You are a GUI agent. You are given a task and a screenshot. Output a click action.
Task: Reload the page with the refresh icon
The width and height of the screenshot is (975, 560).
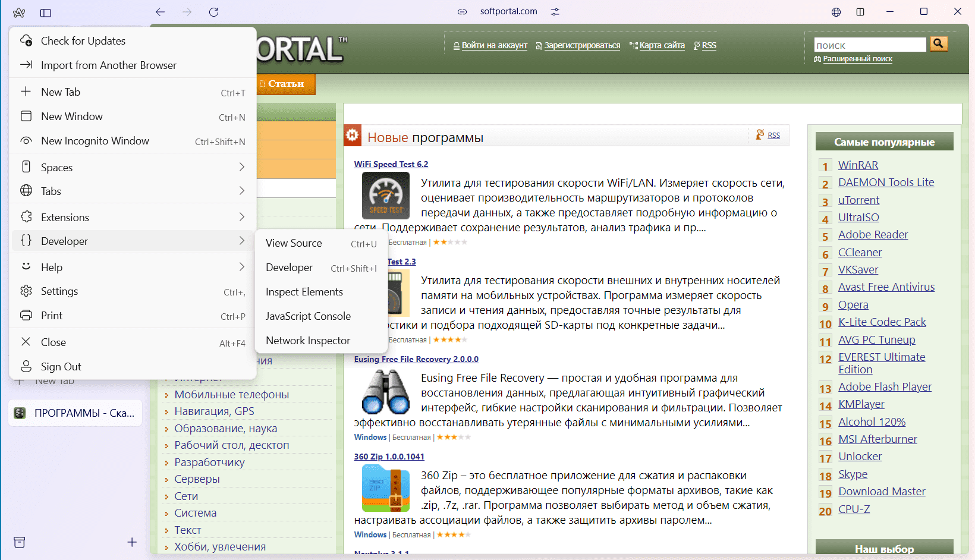coord(214,12)
